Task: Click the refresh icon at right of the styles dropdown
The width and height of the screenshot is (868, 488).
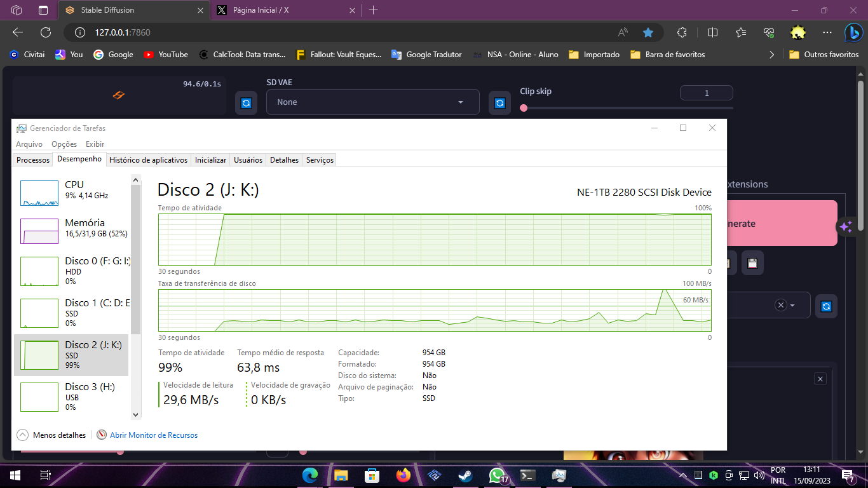Action: [826, 306]
